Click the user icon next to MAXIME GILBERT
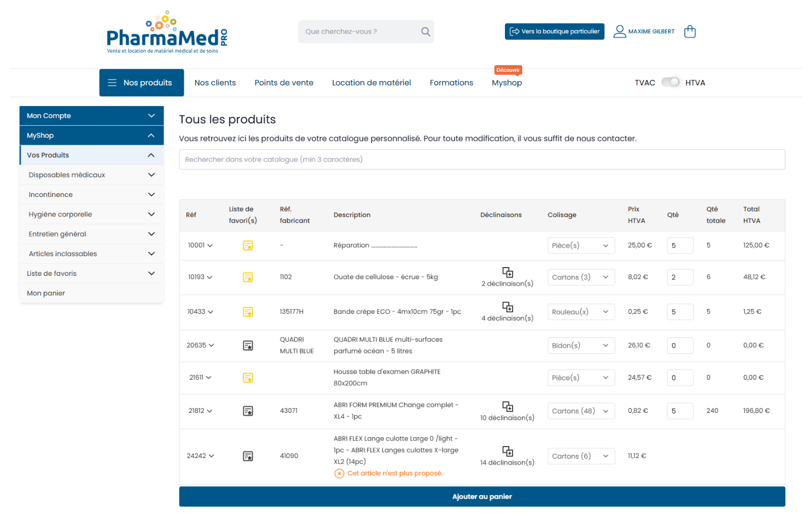Screen dimensions: 812x513 (619, 31)
